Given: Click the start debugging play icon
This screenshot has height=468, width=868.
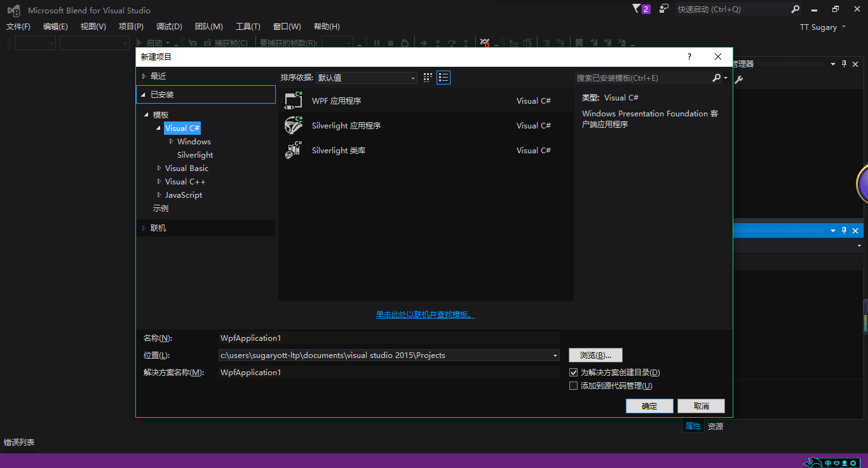Looking at the screenshot, I should pyautogui.click(x=139, y=43).
